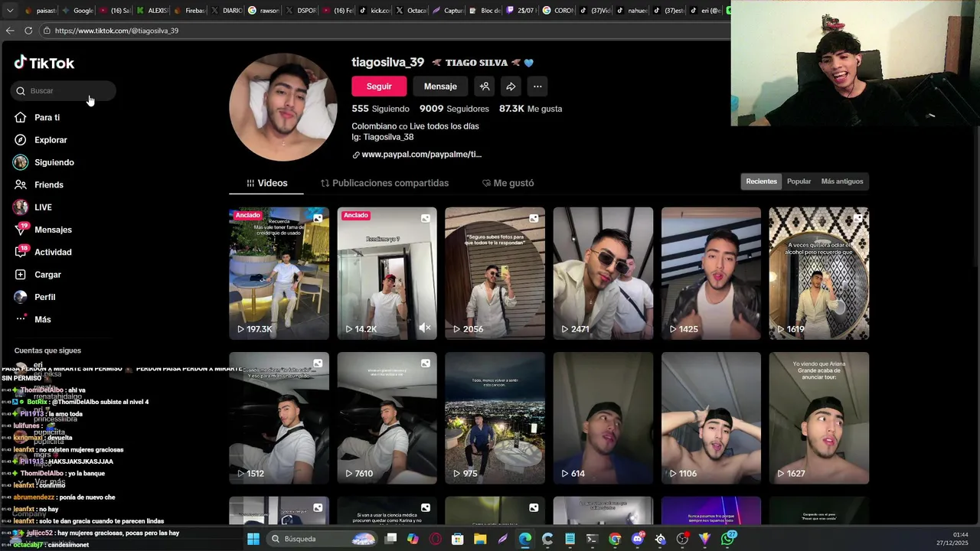Select the Videos tab
The width and height of the screenshot is (980, 551).
[x=266, y=183]
